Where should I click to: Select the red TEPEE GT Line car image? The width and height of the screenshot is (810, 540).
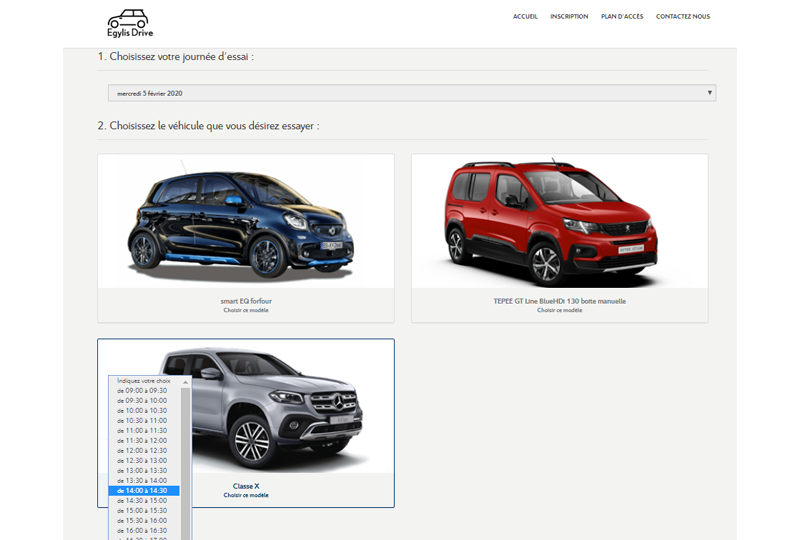pos(559,221)
